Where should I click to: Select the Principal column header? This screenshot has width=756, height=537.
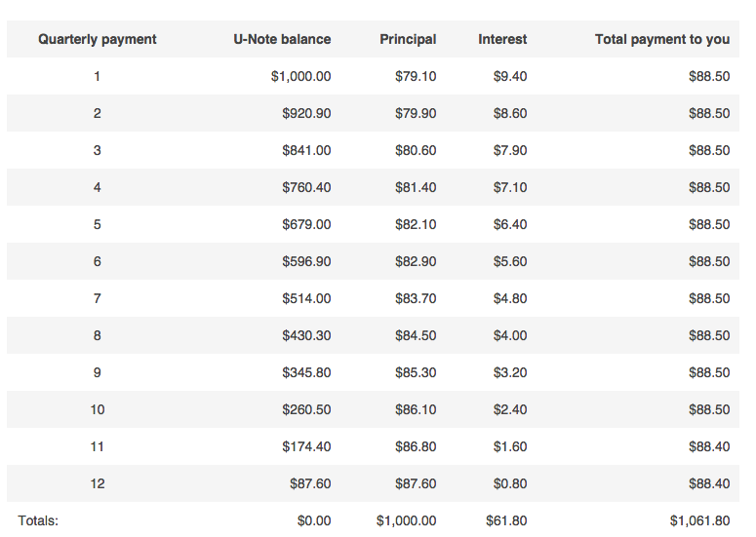click(408, 39)
